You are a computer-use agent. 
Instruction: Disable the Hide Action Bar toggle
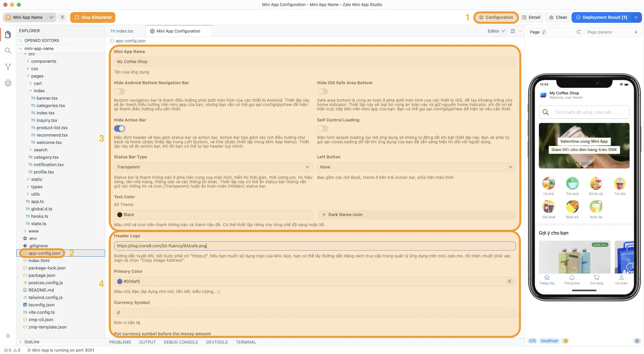click(x=119, y=128)
